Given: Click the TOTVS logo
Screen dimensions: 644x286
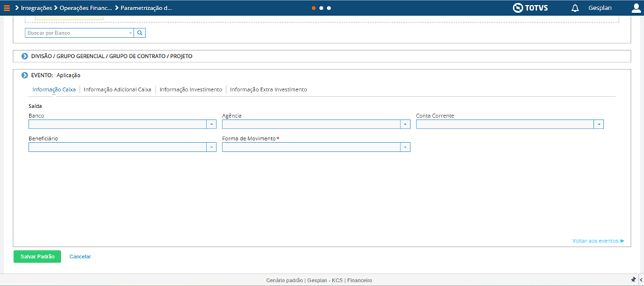Looking at the screenshot, I should (x=530, y=8).
